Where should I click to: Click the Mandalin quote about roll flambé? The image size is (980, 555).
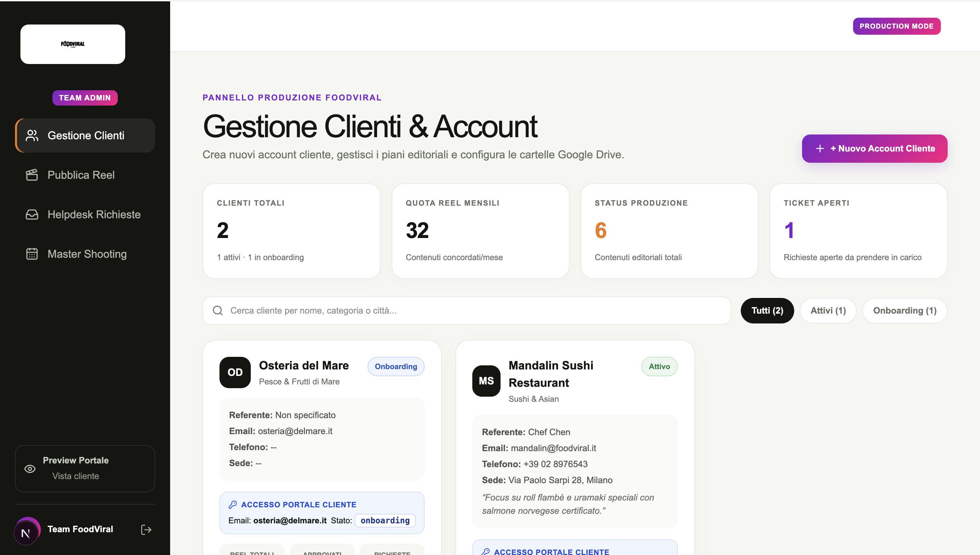point(568,504)
